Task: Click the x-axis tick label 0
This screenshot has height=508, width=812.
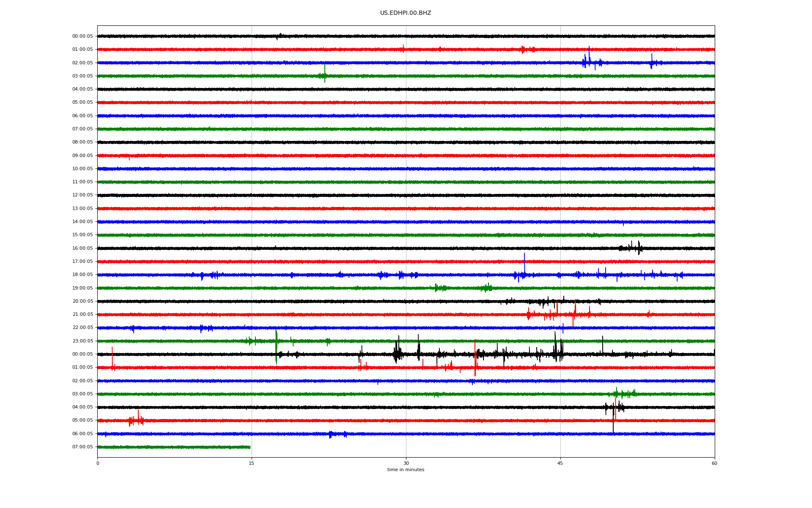Action: click(98, 463)
